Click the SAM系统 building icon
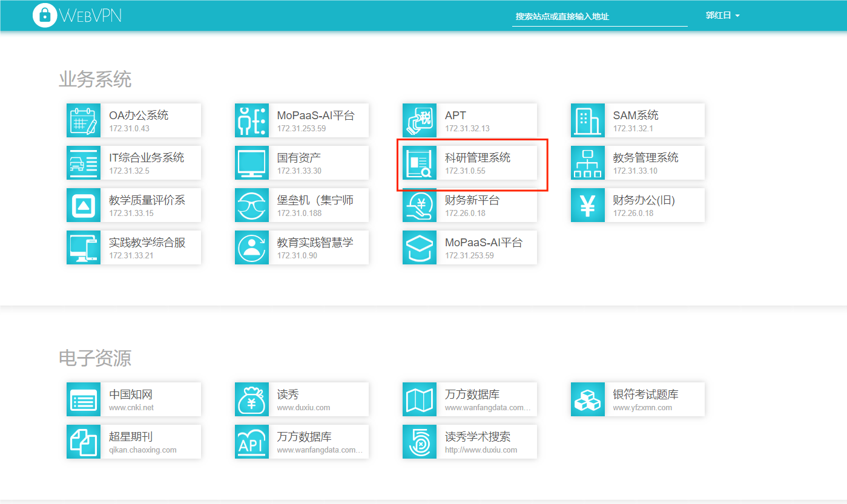The image size is (847, 504). coord(588,120)
